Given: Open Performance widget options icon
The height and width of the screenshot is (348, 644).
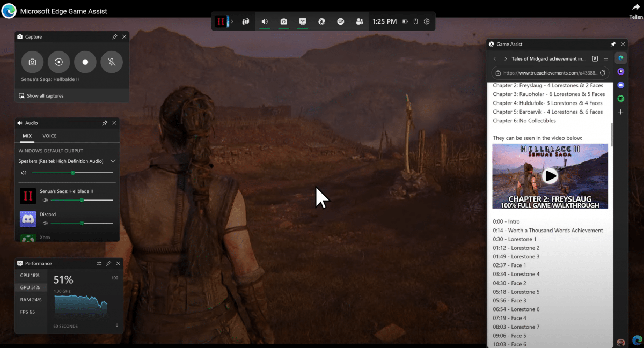Looking at the screenshot, I should click(99, 263).
